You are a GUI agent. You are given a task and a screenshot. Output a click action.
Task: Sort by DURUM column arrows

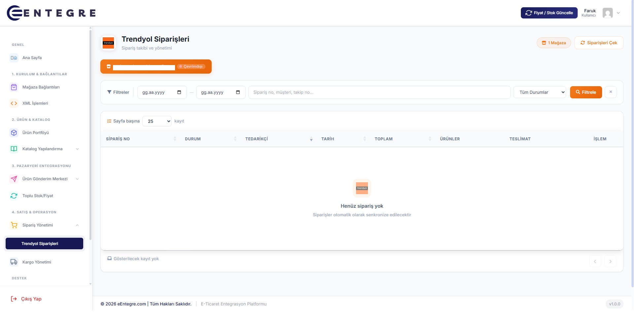235,139
